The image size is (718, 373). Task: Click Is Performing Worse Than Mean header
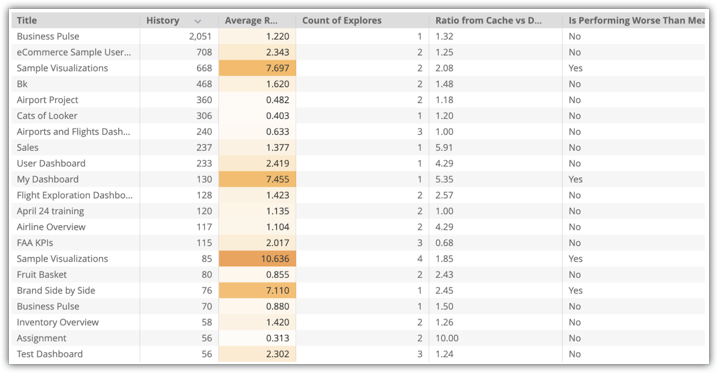[x=636, y=21]
